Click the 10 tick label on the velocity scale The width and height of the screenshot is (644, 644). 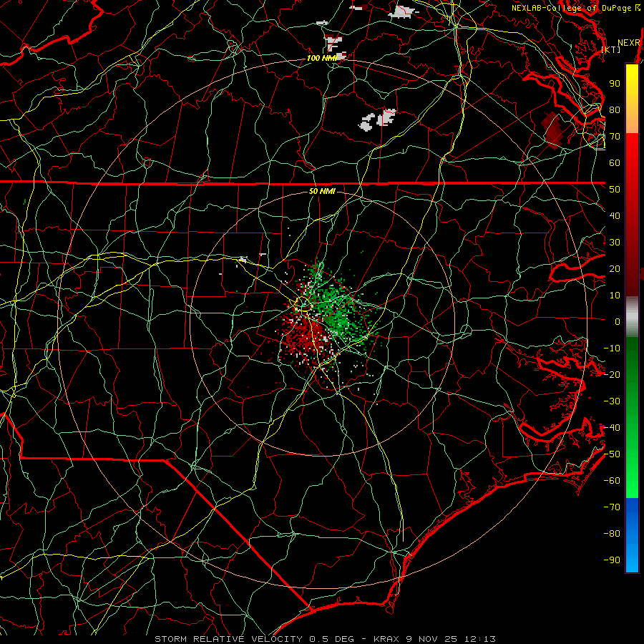[x=615, y=296]
